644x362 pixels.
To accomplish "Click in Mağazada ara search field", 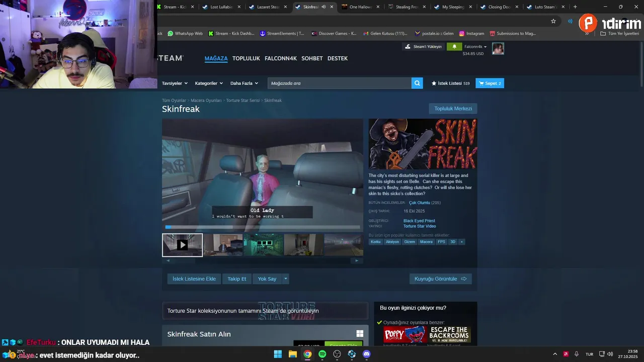I will (339, 83).
